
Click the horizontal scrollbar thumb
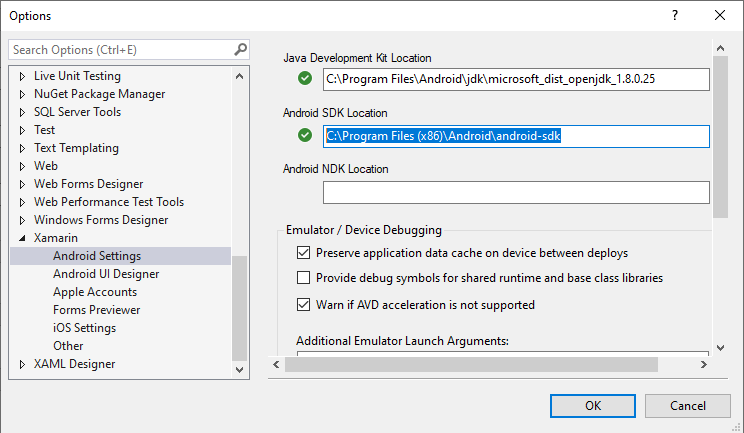tap(471, 364)
